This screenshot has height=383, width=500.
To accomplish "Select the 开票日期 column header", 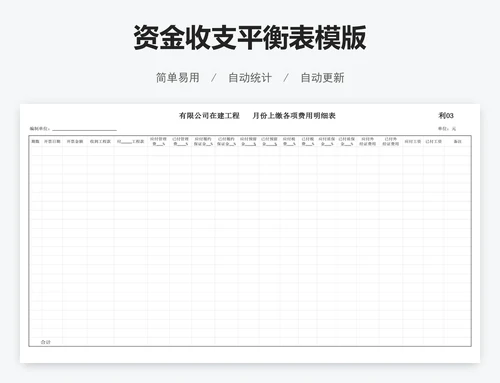I will coord(52,141).
